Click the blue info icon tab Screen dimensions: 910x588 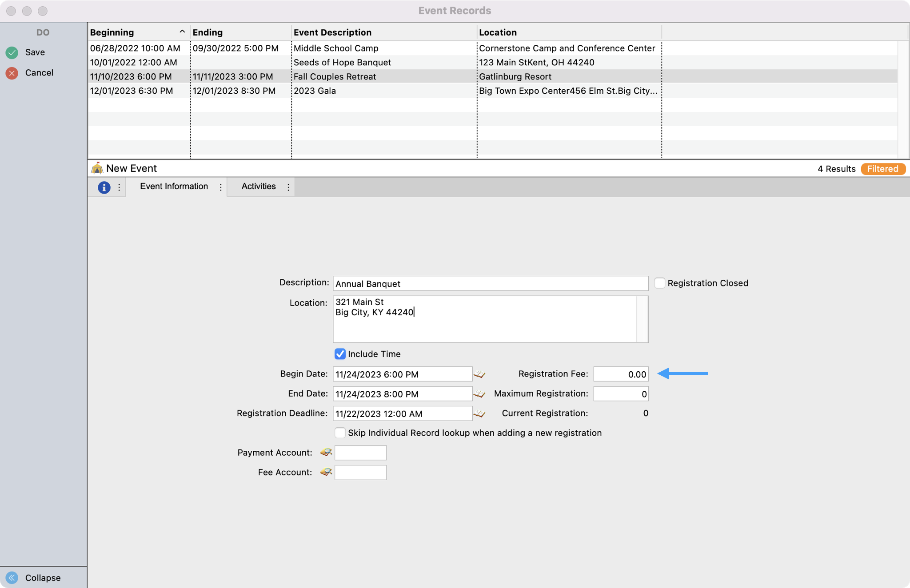[x=104, y=187]
